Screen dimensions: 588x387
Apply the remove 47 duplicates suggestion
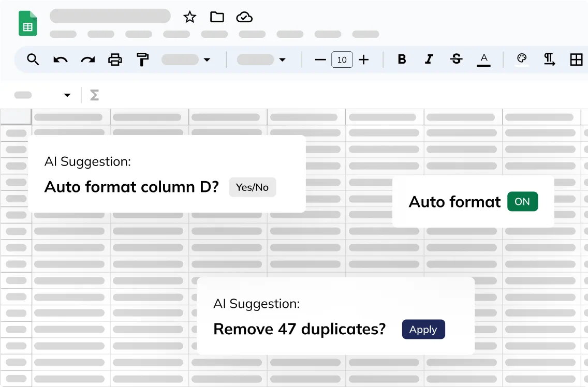tap(423, 329)
